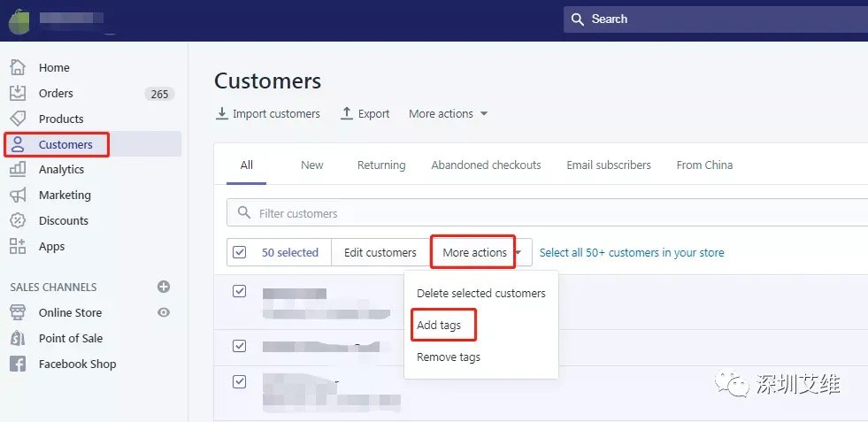
Task: Open Online Store sales channel
Action: point(70,312)
